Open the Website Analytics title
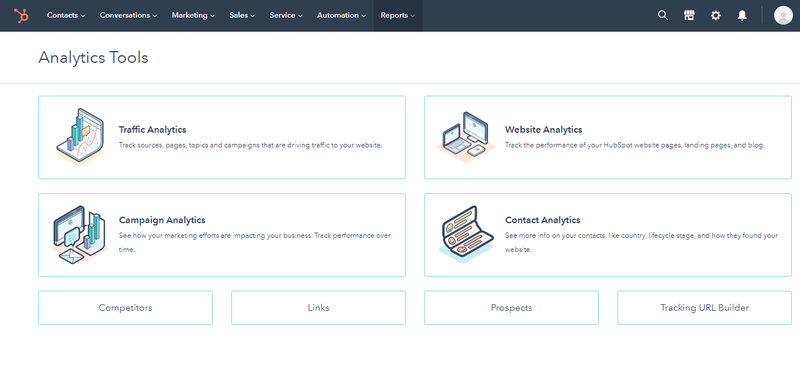Screen dimensions: 800x380 pyautogui.click(x=543, y=130)
